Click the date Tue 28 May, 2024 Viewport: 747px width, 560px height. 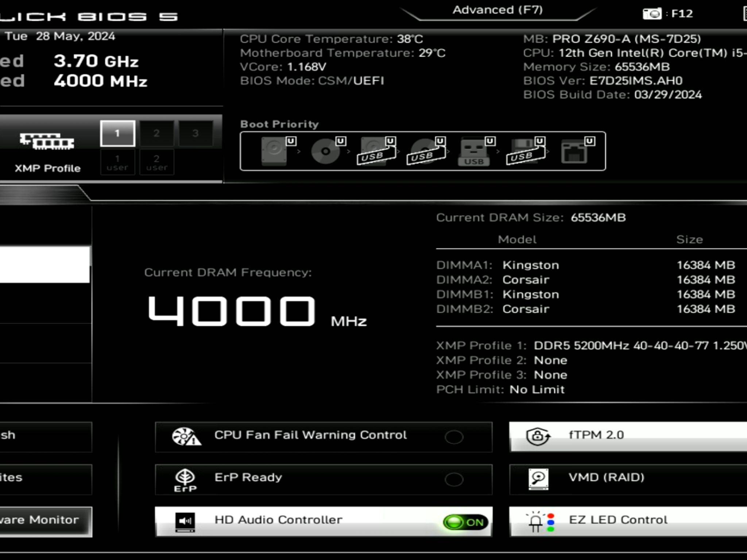coord(60,36)
